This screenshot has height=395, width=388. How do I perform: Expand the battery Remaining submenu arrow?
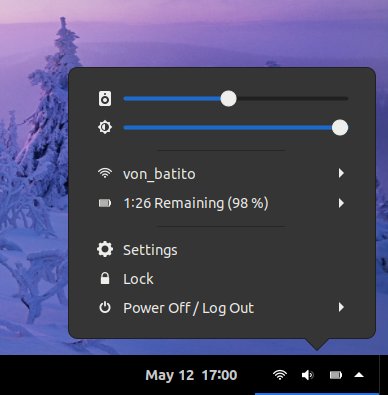[x=341, y=203]
